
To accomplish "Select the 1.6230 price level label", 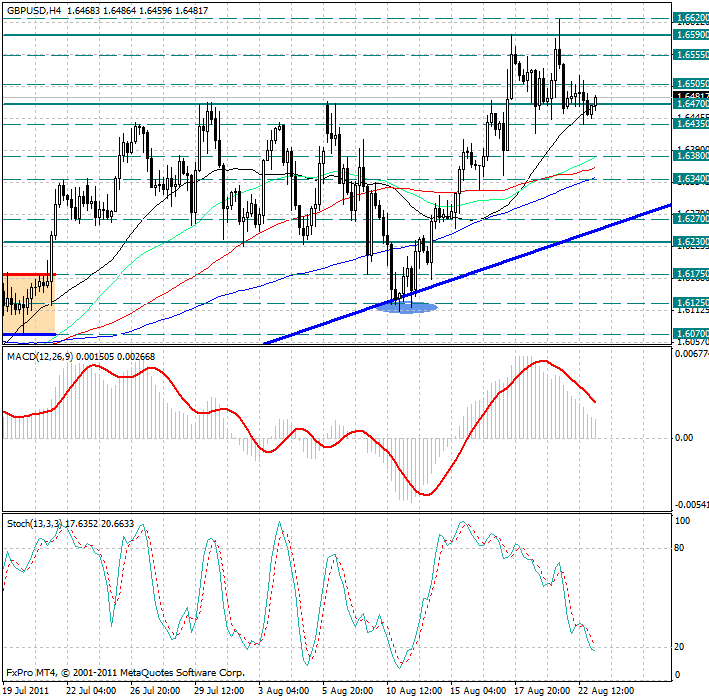I will [x=691, y=242].
